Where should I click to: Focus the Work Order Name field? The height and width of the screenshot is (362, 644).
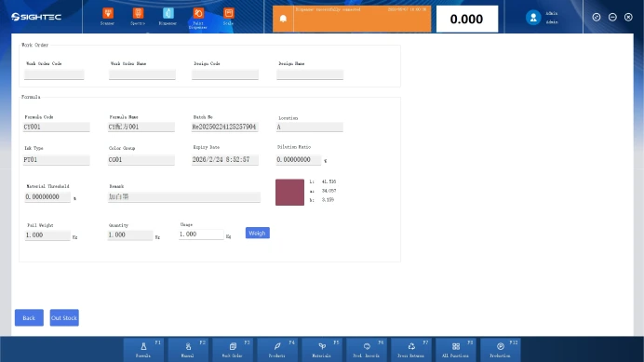tap(142, 74)
